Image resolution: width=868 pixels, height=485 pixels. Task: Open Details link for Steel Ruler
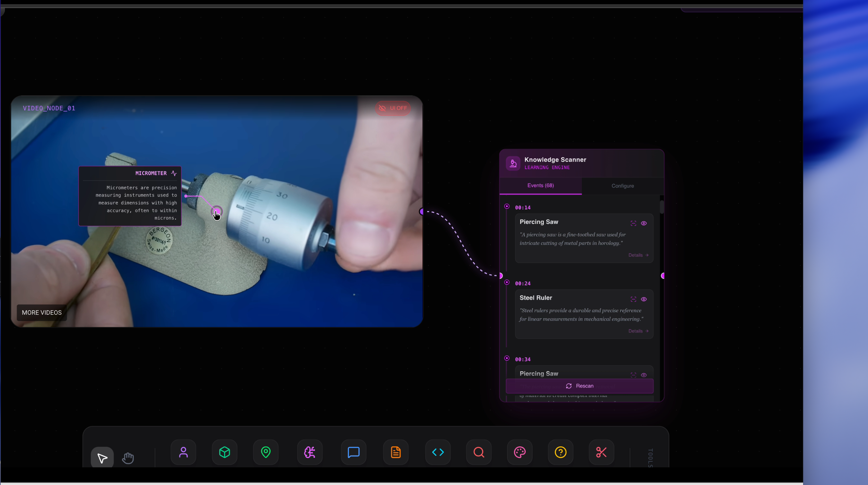point(638,331)
